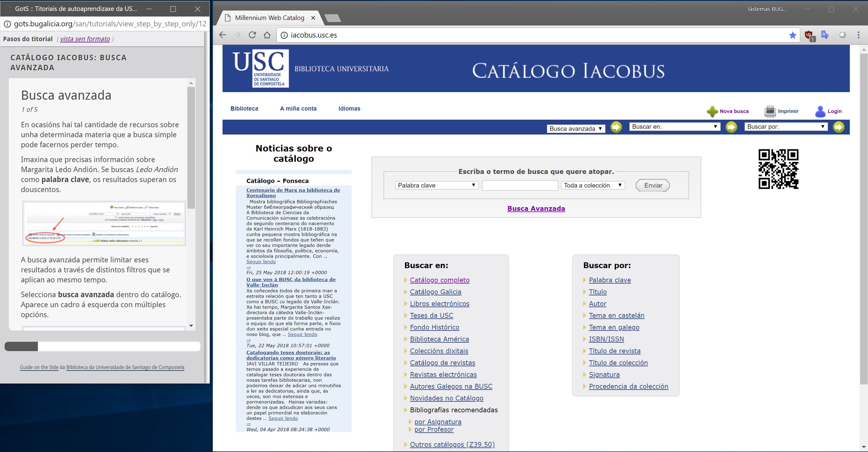Click the QR code image
This screenshot has height=452, width=868.
[x=778, y=169]
